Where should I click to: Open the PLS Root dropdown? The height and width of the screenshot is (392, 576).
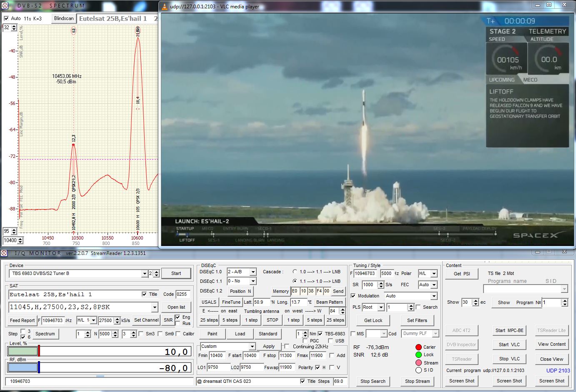pos(381,307)
